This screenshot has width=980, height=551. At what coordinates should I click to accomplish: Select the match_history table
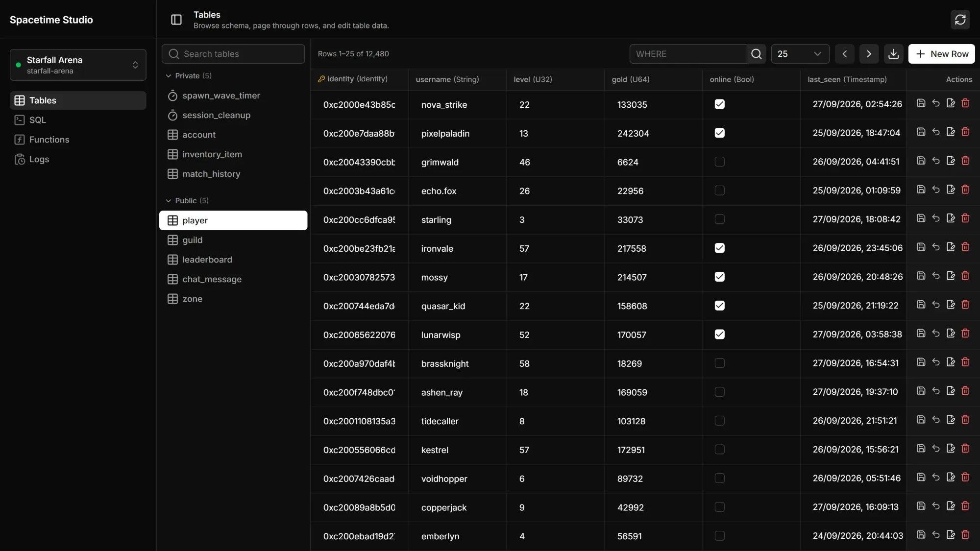233,174
